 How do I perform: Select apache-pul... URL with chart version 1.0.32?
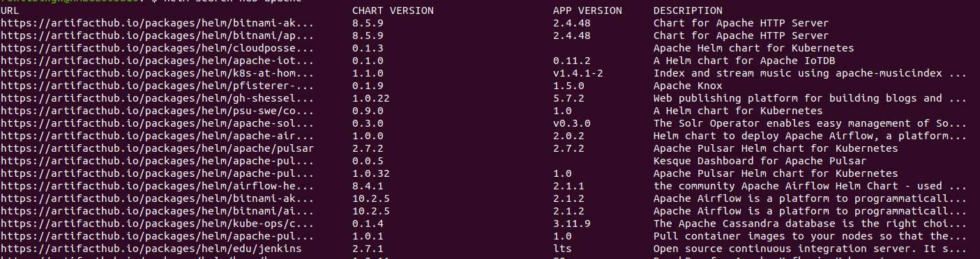pyautogui.click(x=157, y=173)
